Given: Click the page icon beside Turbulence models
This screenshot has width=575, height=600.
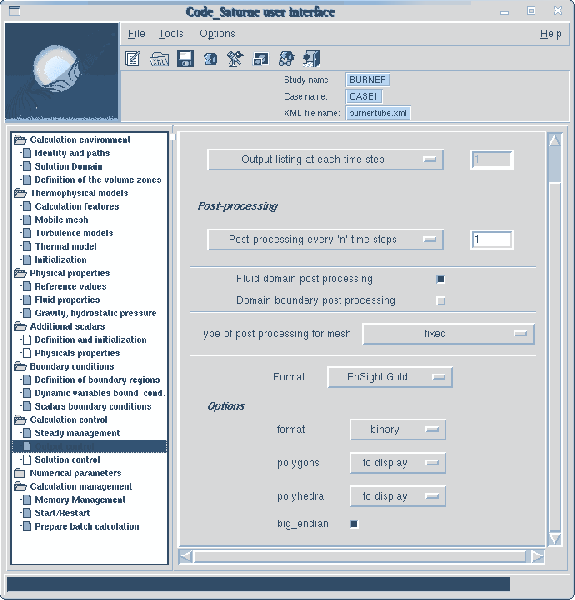Looking at the screenshot, I should (26, 233).
